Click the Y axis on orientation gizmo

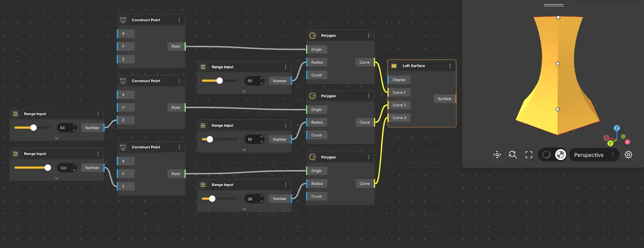click(x=611, y=143)
